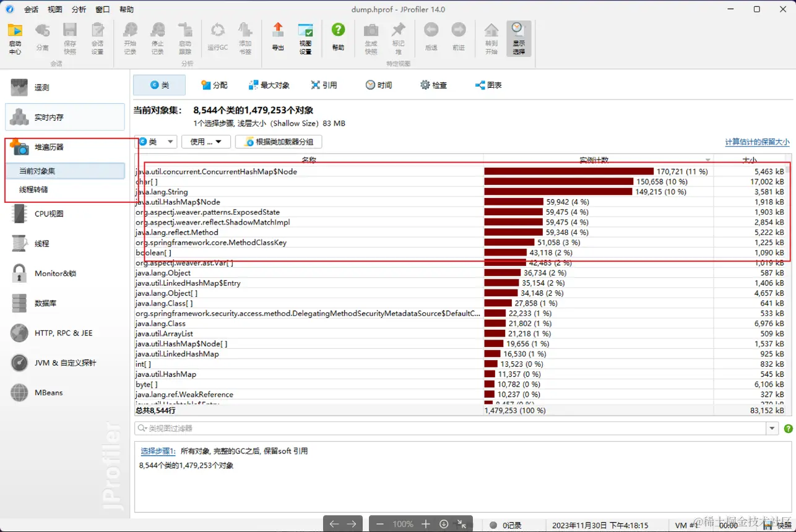Open the HTTP, RPC & JEE section
The image size is (796, 532).
65,333
